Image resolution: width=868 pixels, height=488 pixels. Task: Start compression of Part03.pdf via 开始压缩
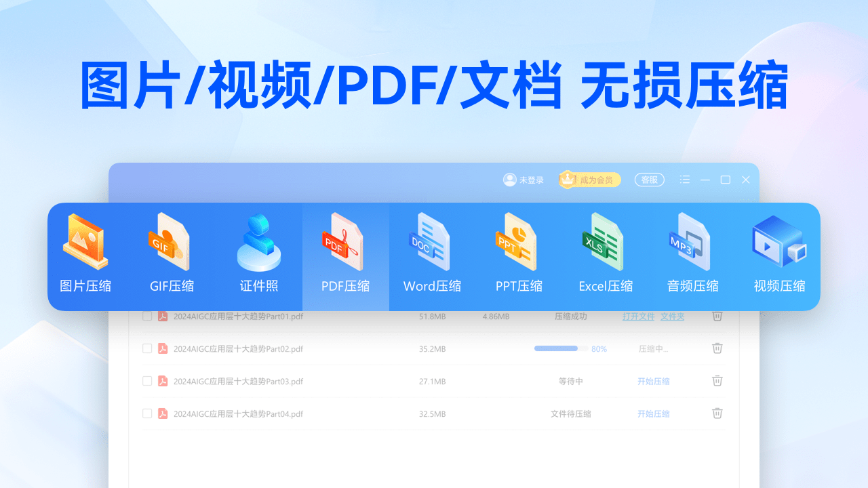point(653,381)
